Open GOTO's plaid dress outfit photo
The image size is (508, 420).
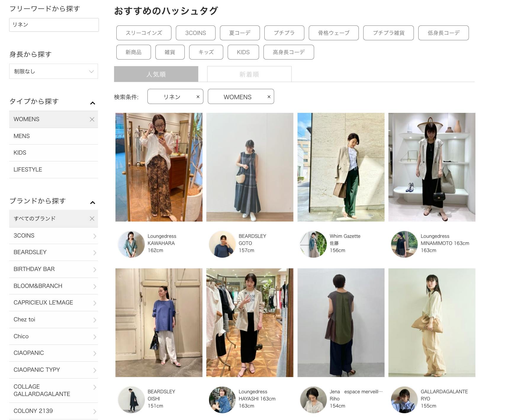pyautogui.click(x=250, y=167)
